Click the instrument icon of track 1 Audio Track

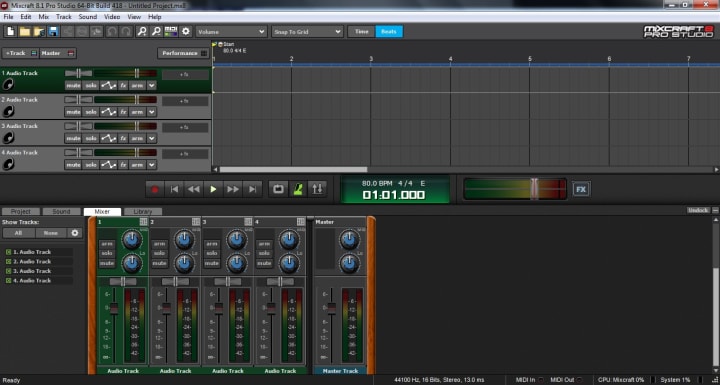pos(8,85)
